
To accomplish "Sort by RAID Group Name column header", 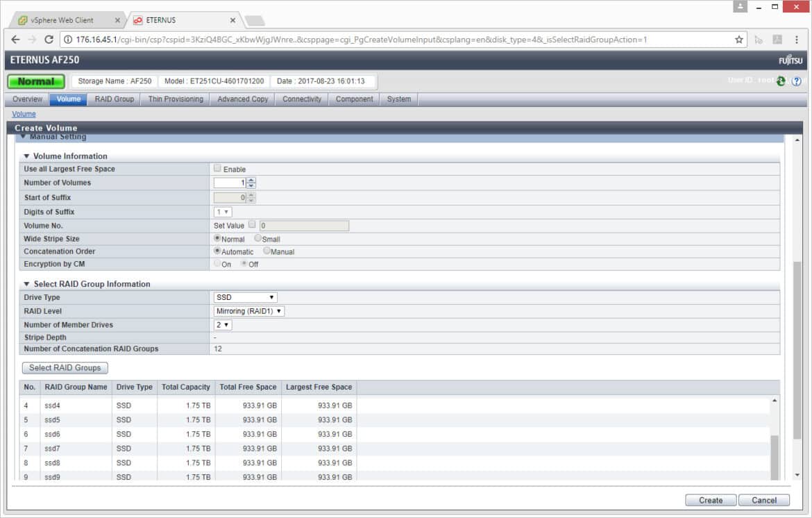I will [x=76, y=387].
